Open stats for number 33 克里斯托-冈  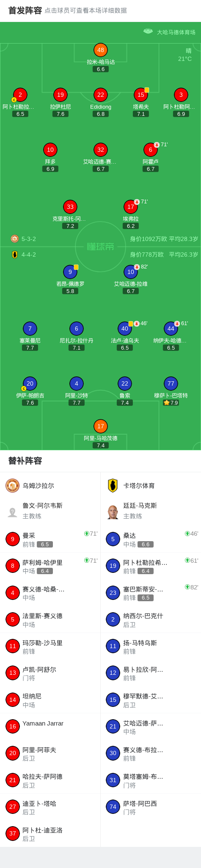pos(70,214)
